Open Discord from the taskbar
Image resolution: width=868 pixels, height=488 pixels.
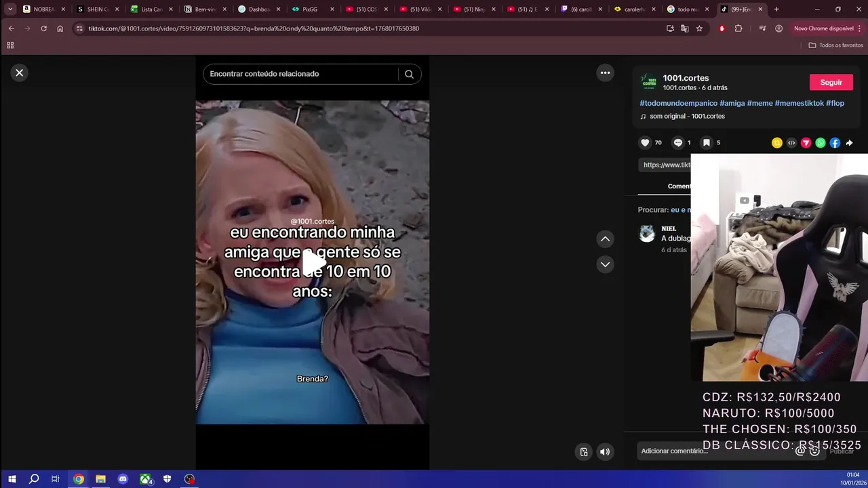click(123, 479)
